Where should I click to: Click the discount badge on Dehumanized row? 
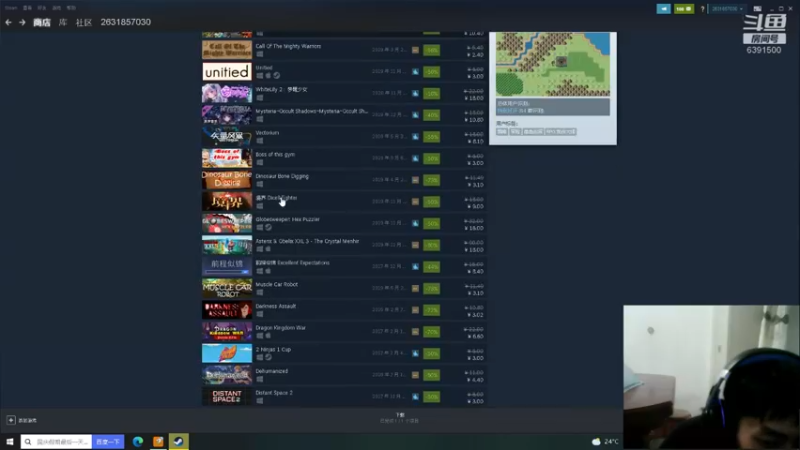point(432,375)
